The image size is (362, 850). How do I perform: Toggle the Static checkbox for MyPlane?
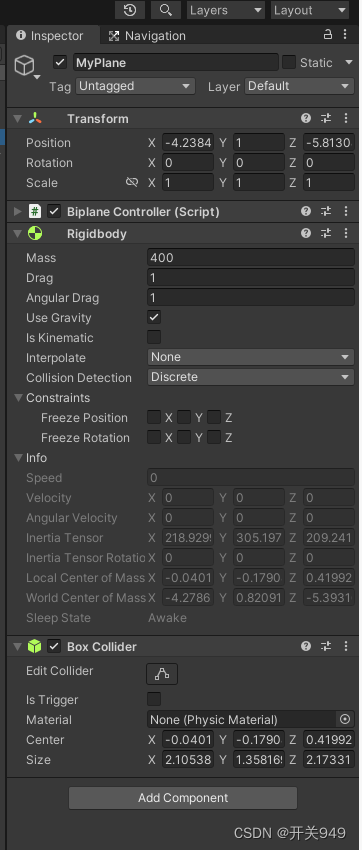(x=289, y=62)
